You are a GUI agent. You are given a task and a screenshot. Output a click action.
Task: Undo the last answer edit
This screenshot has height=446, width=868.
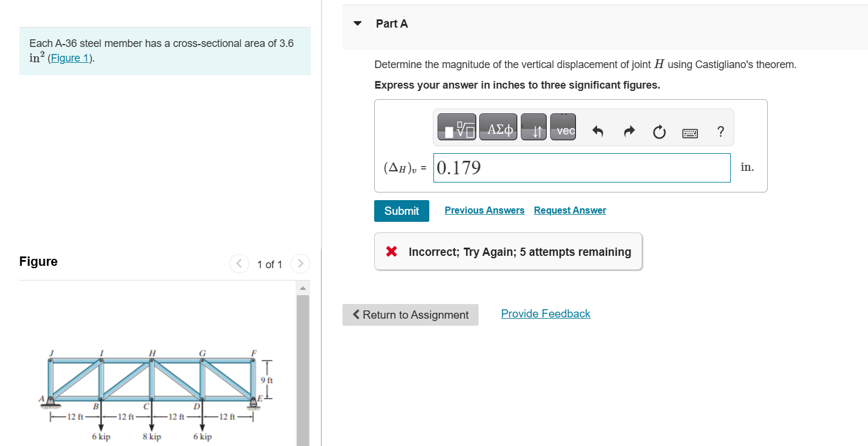click(597, 132)
